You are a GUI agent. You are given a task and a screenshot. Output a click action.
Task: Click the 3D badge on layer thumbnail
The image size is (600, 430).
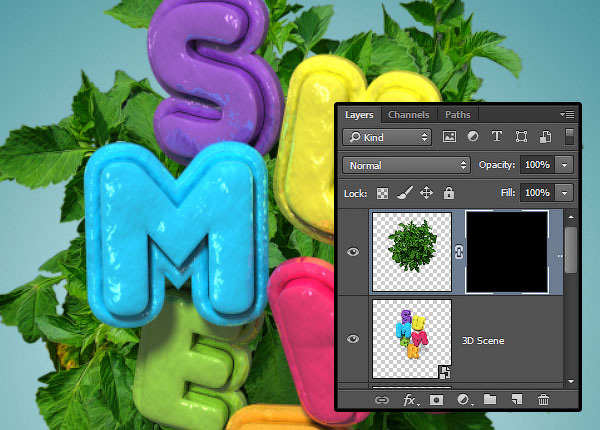[444, 372]
